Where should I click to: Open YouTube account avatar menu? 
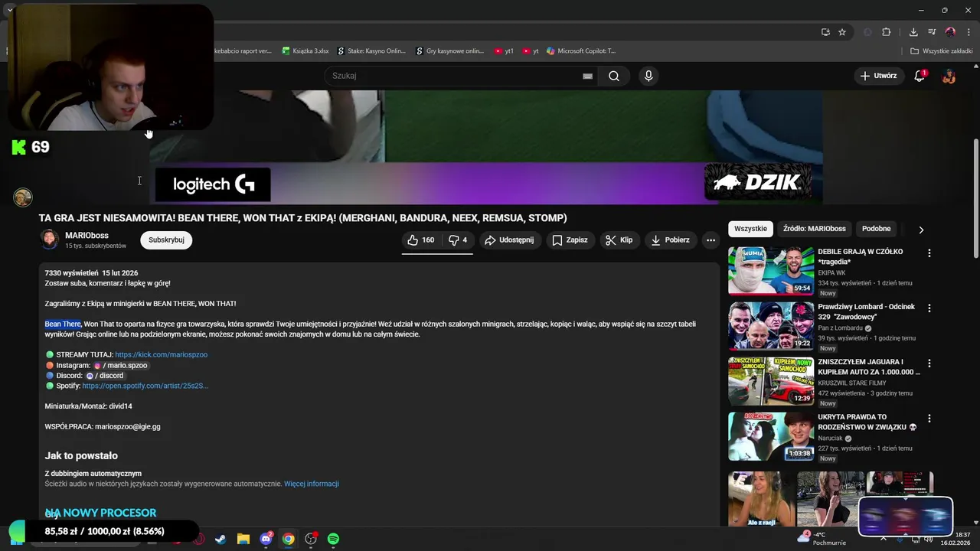pyautogui.click(x=949, y=76)
